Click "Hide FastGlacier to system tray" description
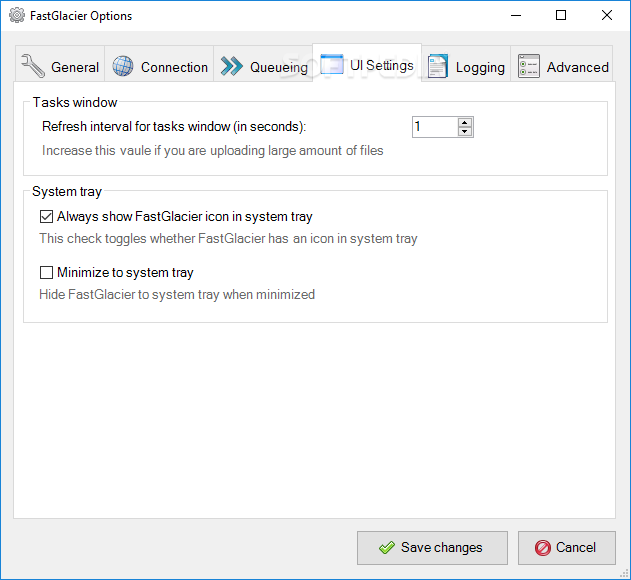The height and width of the screenshot is (580, 631). 177,294
